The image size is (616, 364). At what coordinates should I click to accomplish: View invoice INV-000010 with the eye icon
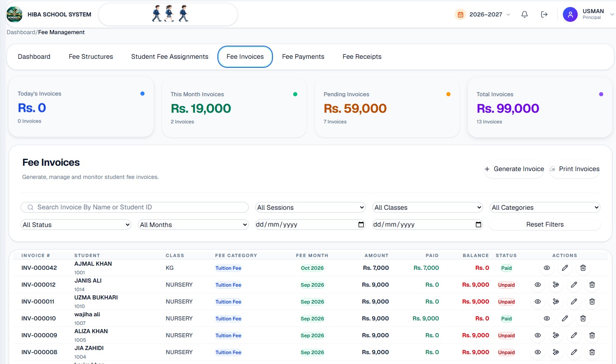[x=547, y=318]
